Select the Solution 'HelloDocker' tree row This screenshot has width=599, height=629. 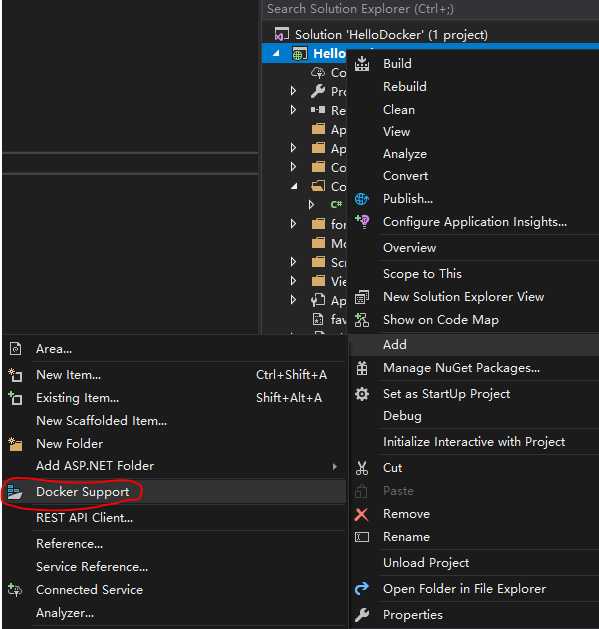[x=430, y=34]
